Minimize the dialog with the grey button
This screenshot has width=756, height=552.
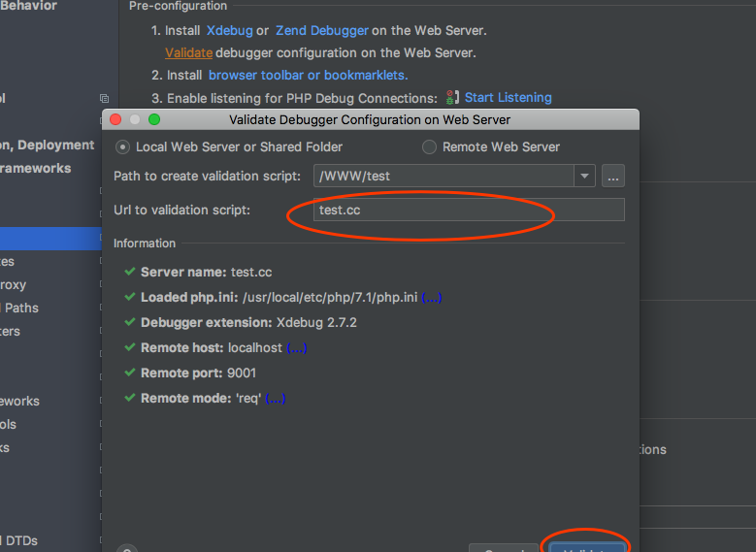point(135,119)
